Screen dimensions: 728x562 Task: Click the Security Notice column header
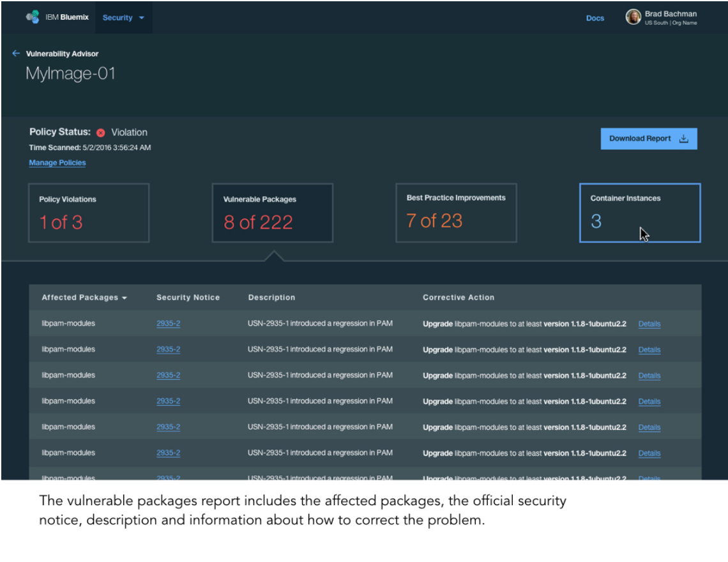click(188, 297)
